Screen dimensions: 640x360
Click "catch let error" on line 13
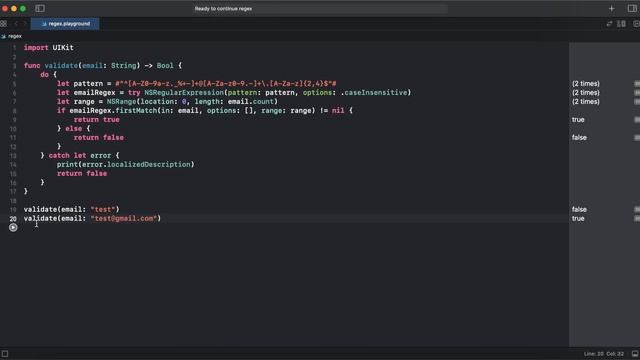pos(80,156)
